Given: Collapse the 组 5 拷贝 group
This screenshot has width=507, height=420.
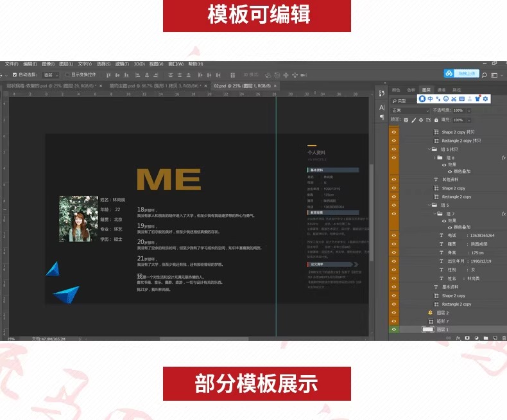Looking at the screenshot, I should pos(429,149).
